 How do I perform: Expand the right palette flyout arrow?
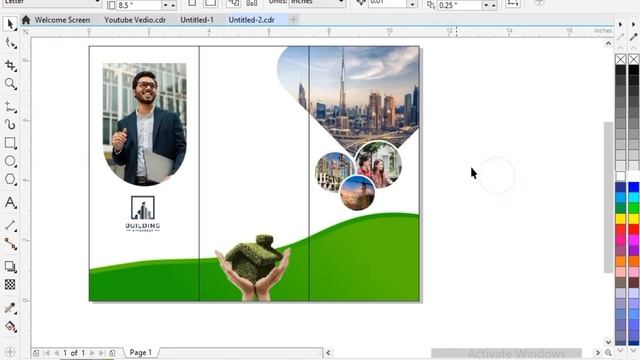pyautogui.click(x=633, y=24)
